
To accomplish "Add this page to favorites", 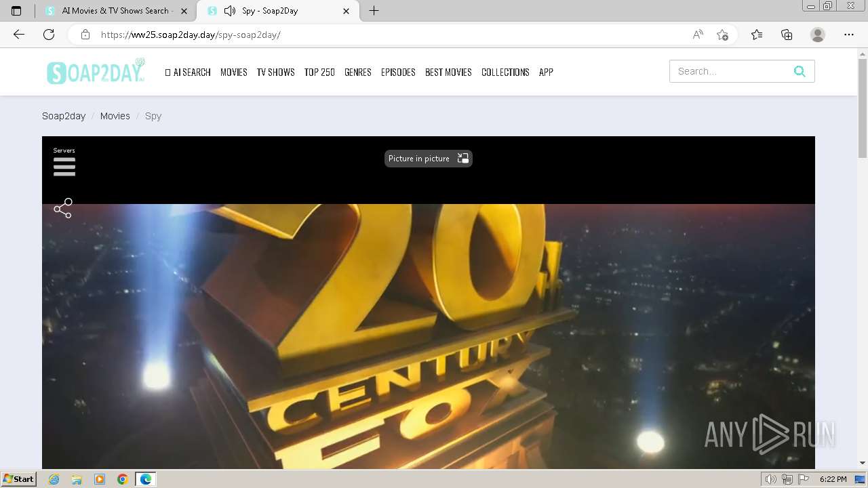I will pyautogui.click(x=722, y=35).
